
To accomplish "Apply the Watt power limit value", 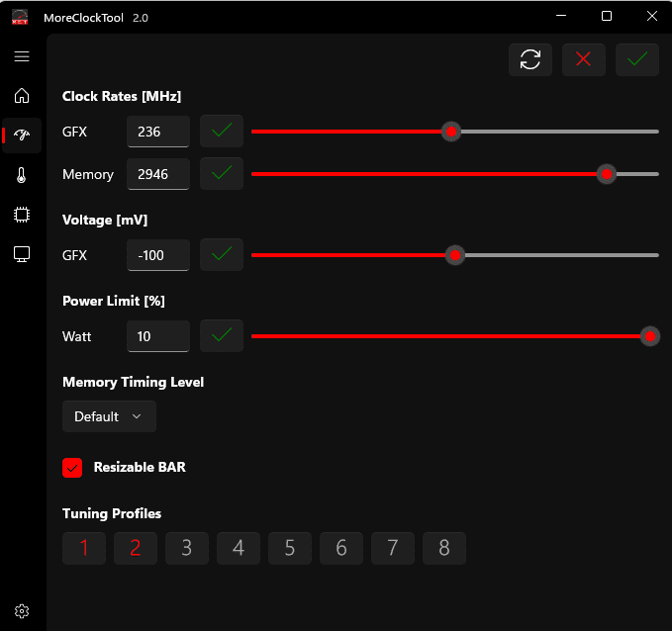I will (x=222, y=336).
